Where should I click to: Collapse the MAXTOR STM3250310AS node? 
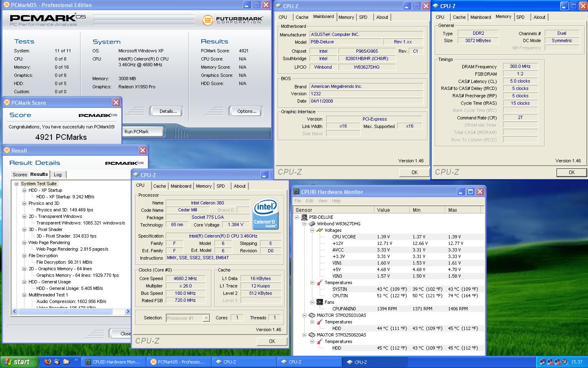pos(304,315)
